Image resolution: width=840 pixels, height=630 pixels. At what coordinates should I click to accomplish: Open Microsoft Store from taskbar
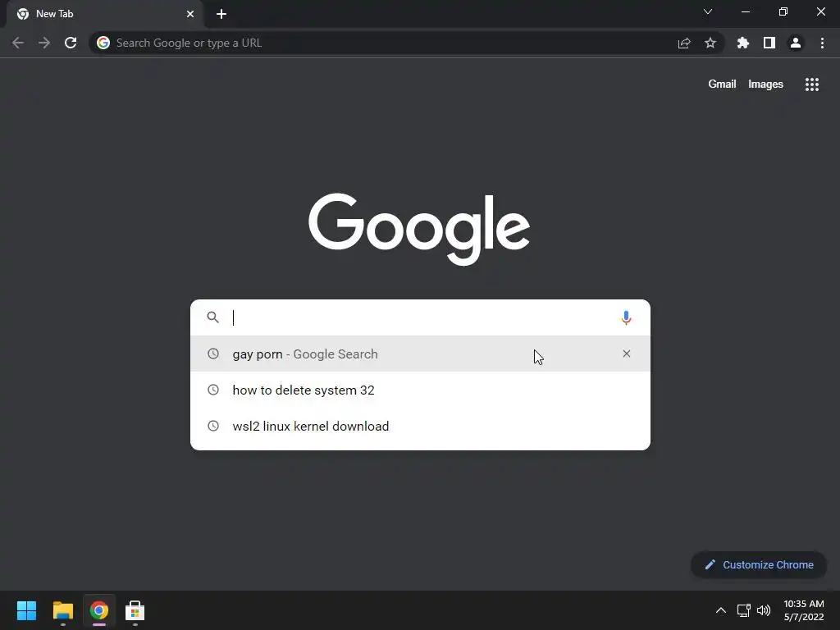pyautogui.click(x=135, y=610)
